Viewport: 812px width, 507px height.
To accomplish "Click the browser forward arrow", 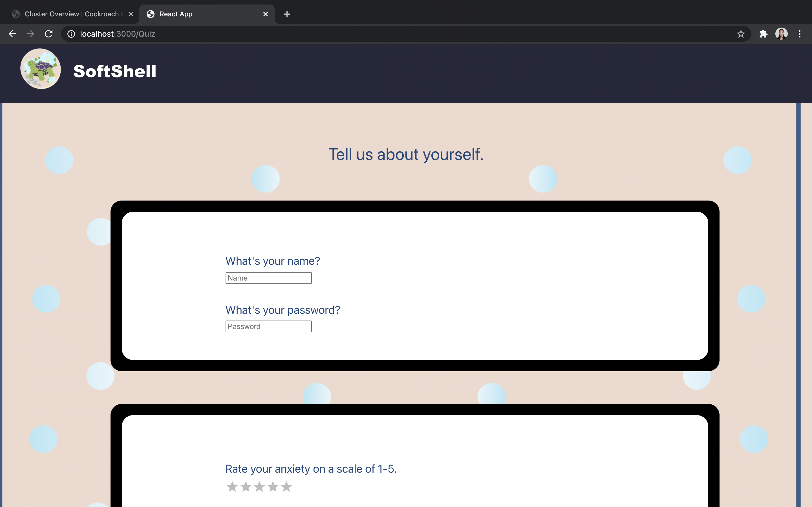I will [30, 34].
